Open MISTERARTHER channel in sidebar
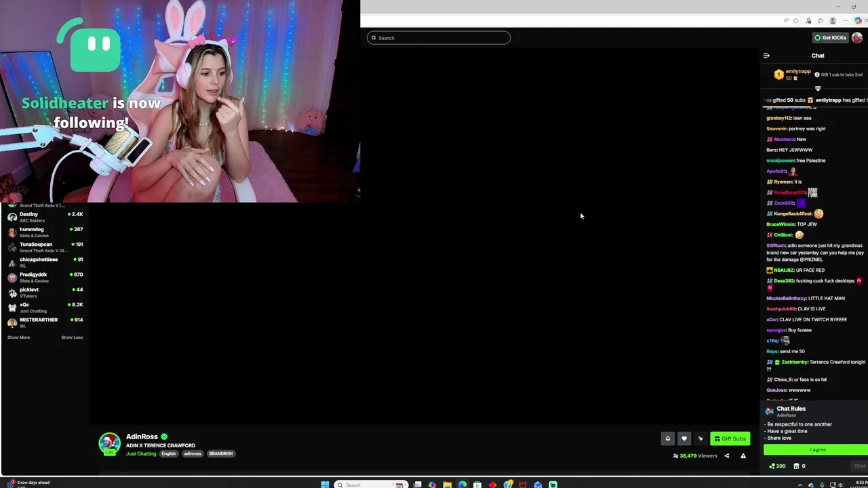The height and width of the screenshot is (488, 868). point(45,322)
